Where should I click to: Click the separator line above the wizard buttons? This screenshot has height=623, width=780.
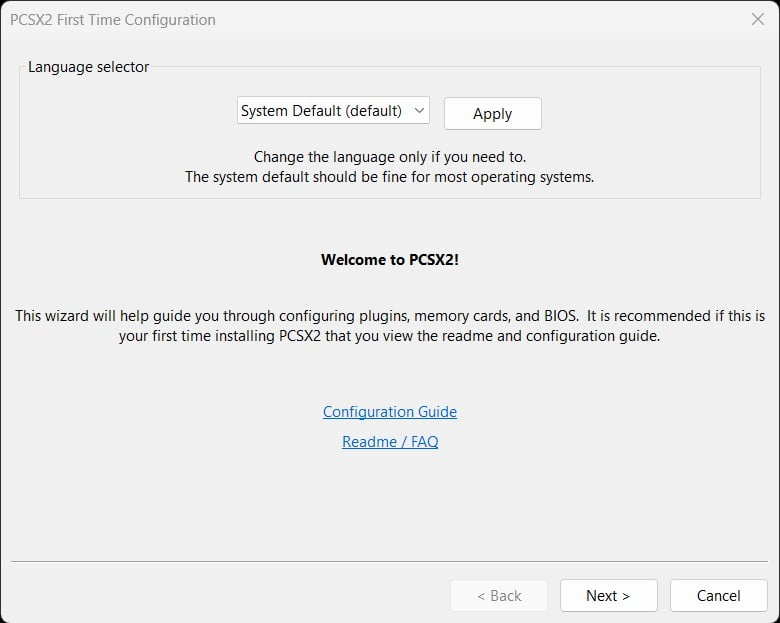point(390,561)
